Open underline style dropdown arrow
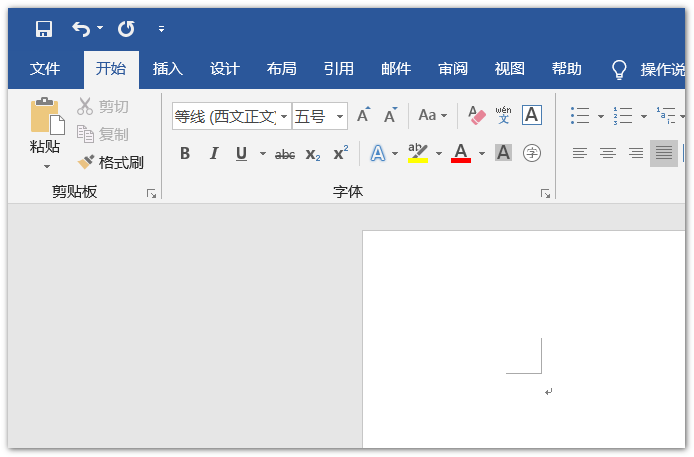Screen dimensions: 694x457 point(262,154)
